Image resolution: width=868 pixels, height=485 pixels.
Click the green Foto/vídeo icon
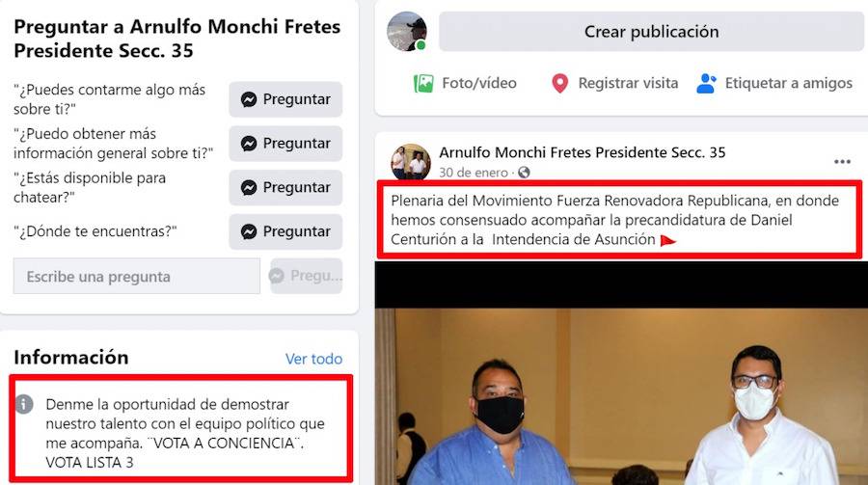click(x=423, y=84)
